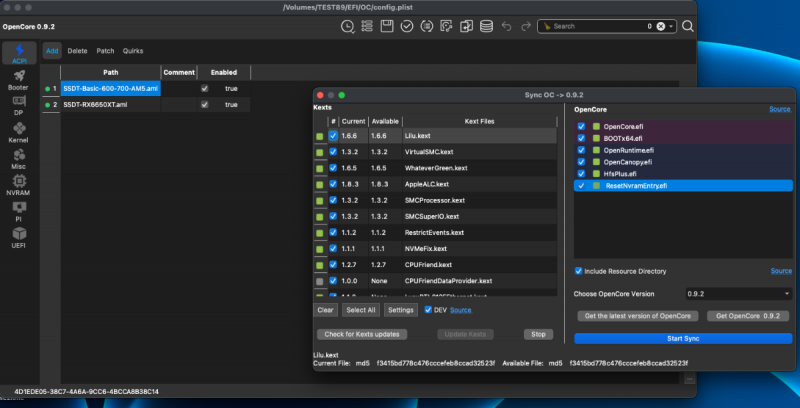Click Source link next to DEV
Image resolution: width=800 pixels, height=408 pixels.
click(x=461, y=310)
